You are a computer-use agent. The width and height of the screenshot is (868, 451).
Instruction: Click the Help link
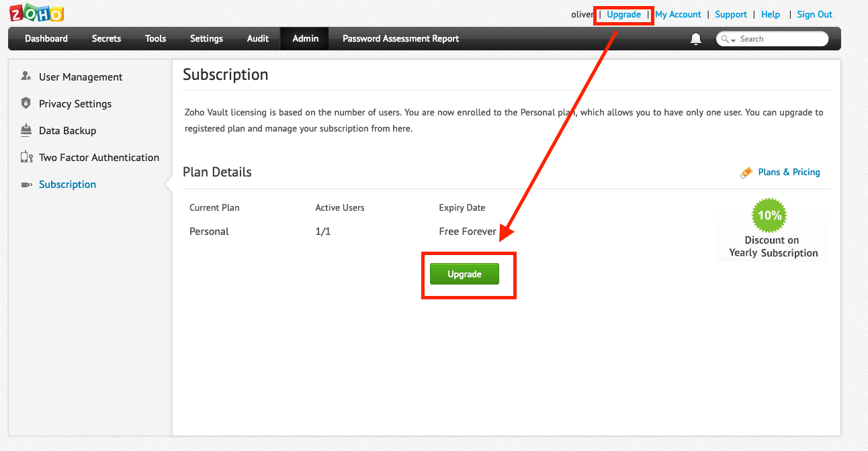pos(771,14)
